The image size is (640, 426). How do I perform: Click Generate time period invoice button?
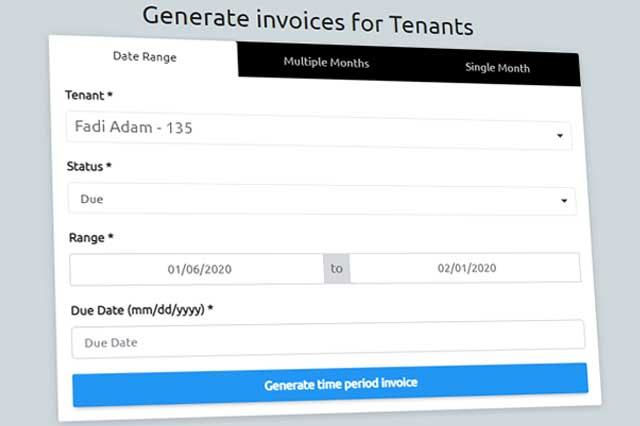pos(330,384)
